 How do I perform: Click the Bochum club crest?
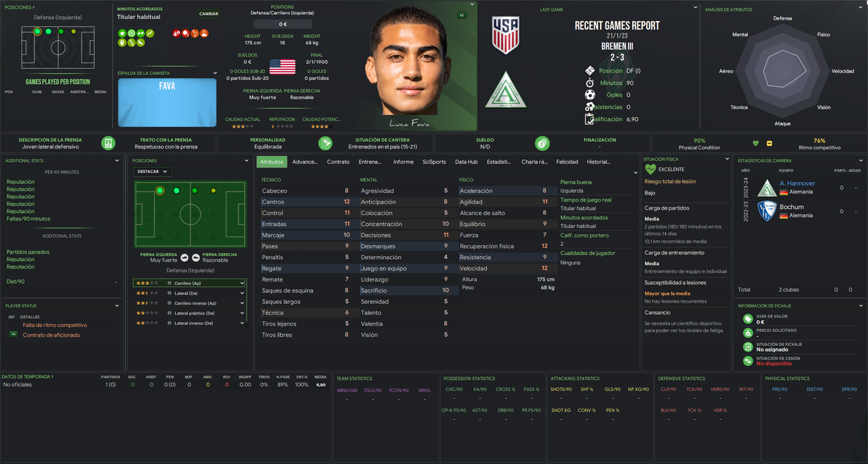point(766,211)
